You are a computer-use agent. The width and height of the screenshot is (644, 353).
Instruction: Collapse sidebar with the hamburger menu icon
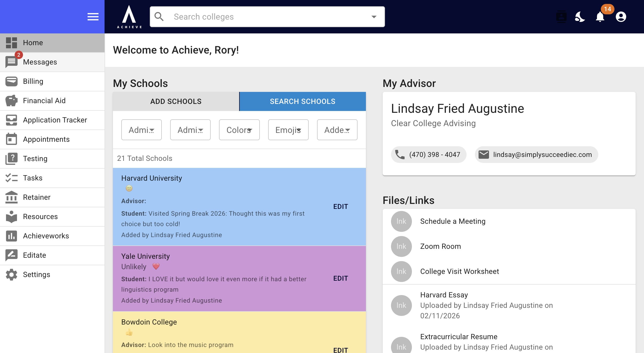tap(93, 17)
